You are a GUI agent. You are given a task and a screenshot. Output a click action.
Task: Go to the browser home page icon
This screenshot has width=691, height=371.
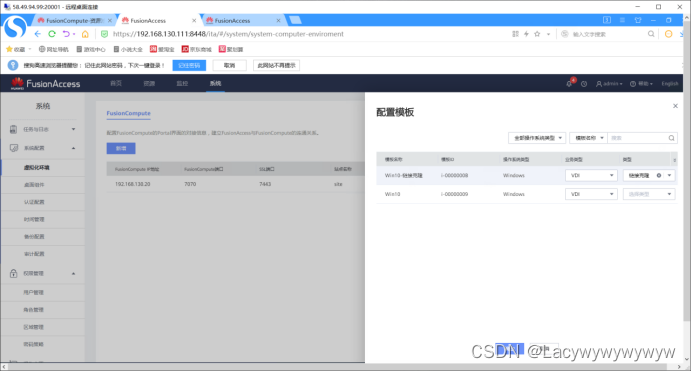[x=85, y=34]
